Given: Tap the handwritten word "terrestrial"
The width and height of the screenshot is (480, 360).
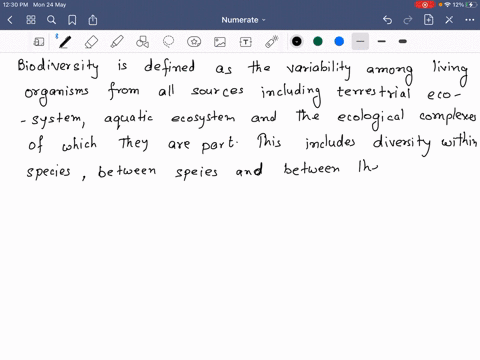Looking at the screenshot, I should 374,92.
